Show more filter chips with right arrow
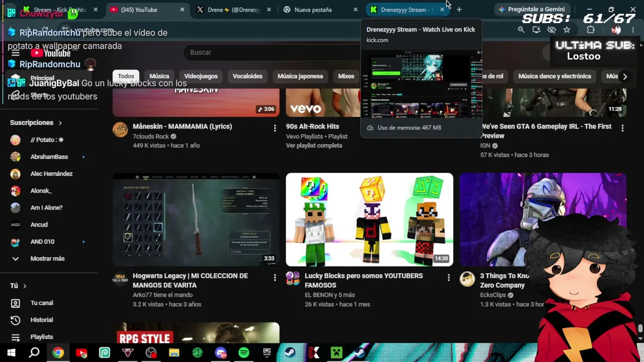The width and height of the screenshot is (644, 362). 625,76
